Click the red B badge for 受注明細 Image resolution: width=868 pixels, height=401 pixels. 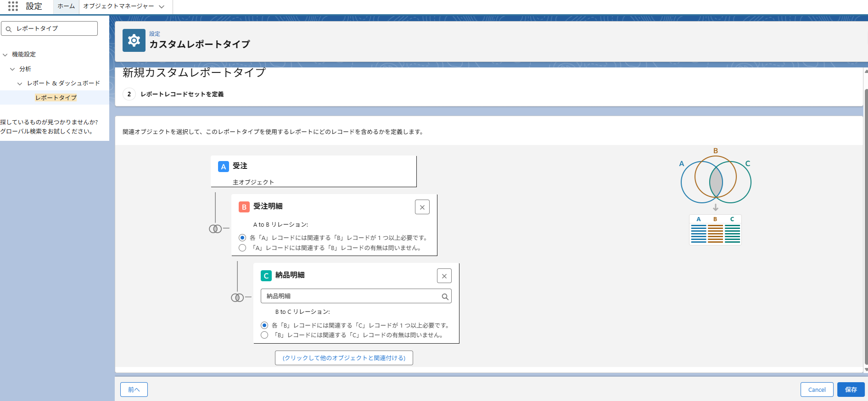[x=244, y=207]
